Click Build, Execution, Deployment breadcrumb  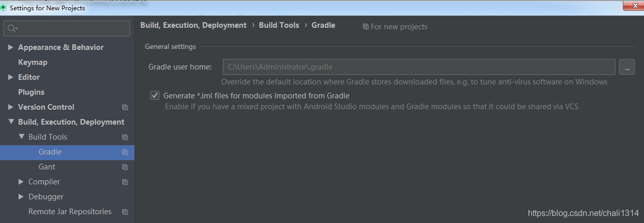193,25
